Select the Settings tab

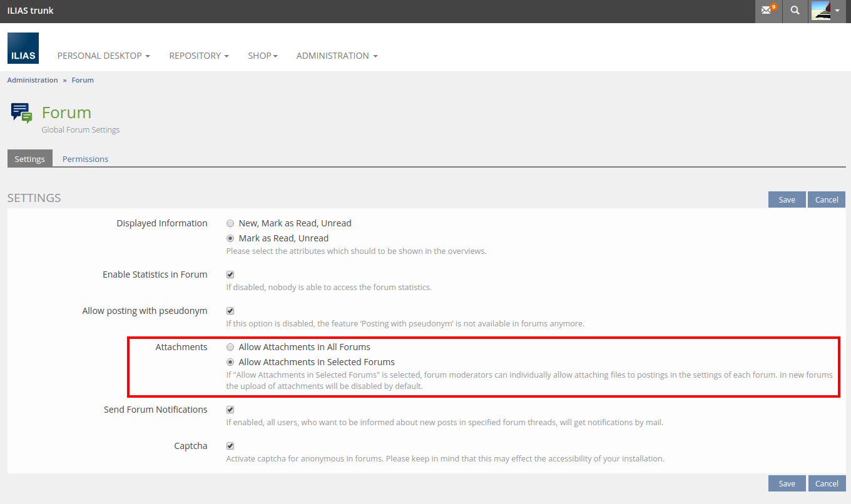[29, 159]
